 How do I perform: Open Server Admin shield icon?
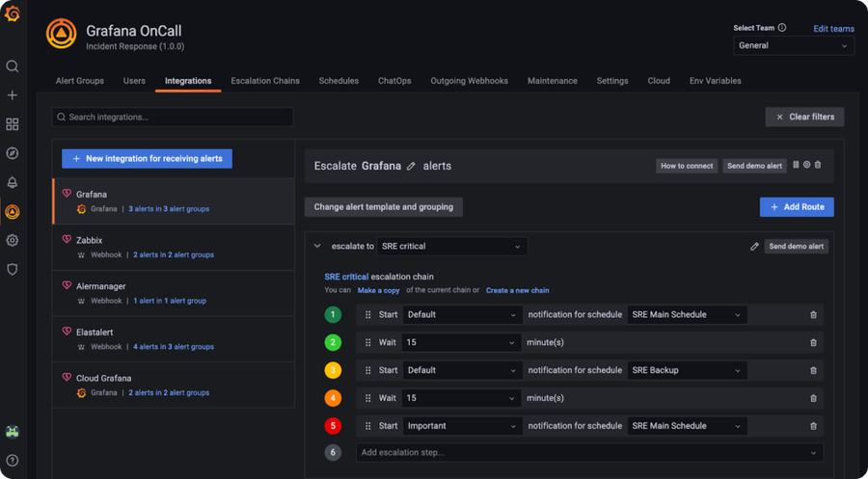pos(13,269)
